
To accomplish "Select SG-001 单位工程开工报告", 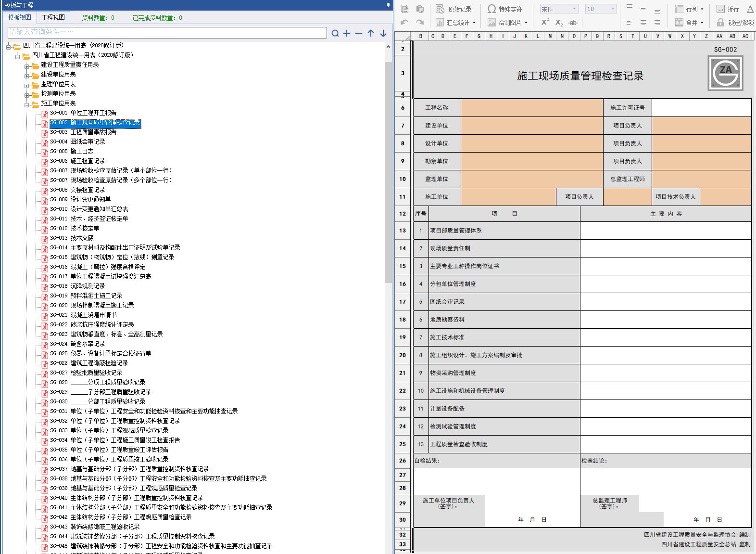I will pos(83,113).
